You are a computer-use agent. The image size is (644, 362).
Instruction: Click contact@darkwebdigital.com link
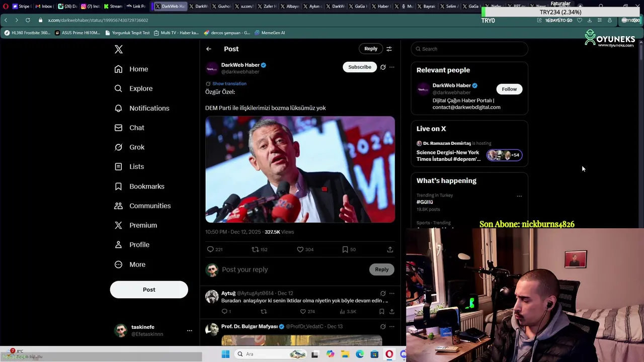[x=466, y=107]
